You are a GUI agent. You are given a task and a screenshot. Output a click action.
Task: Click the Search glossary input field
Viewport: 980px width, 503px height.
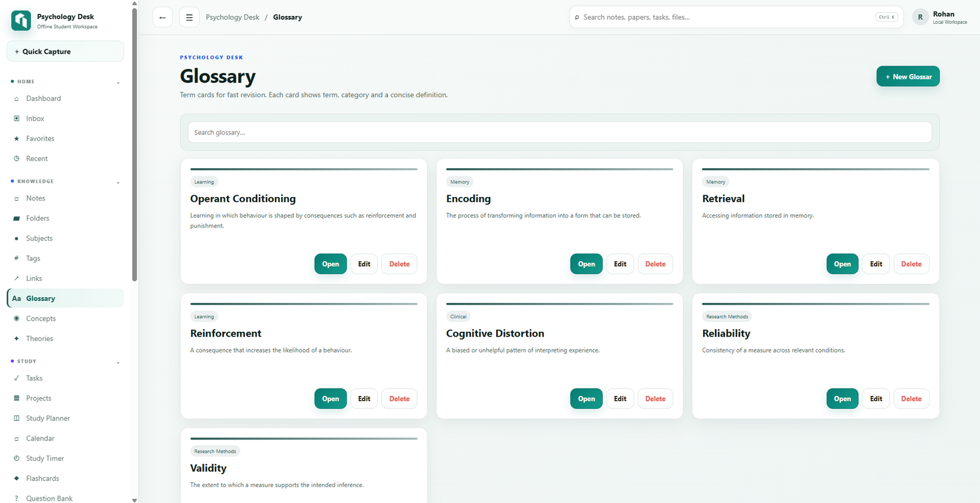click(x=559, y=132)
